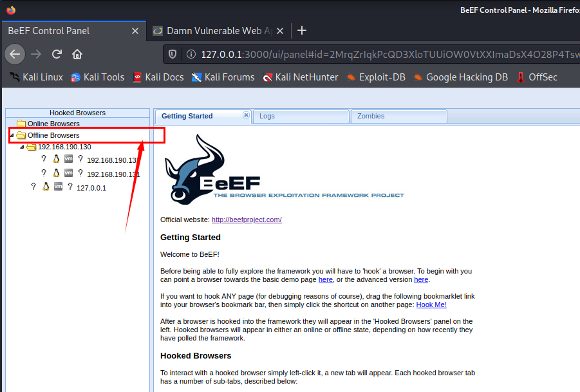Select hooked browser 127.0.0.1
This screenshot has width=580, height=392.
(x=91, y=188)
